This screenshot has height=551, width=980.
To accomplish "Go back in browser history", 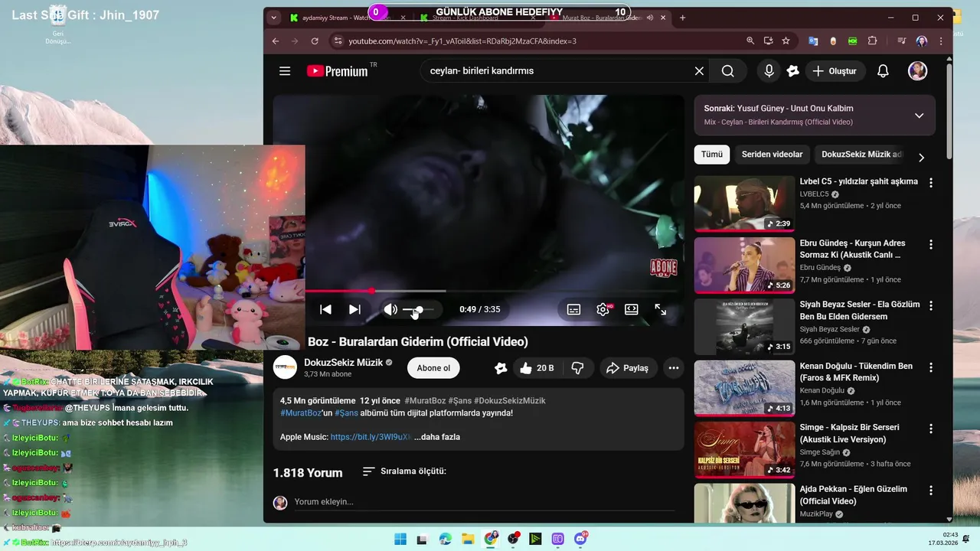I will [276, 41].
